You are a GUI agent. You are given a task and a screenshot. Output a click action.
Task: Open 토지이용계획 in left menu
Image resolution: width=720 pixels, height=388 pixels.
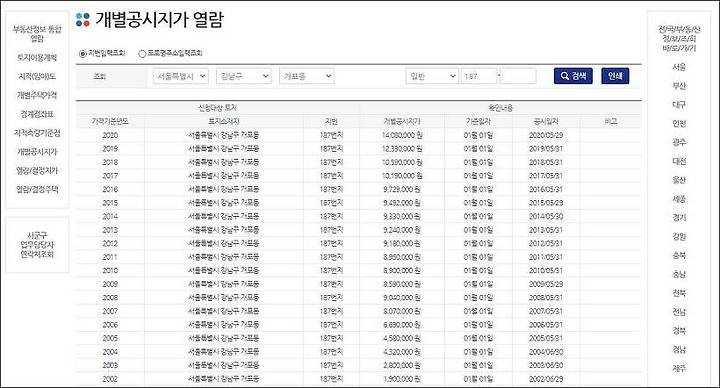pos(37,58)
